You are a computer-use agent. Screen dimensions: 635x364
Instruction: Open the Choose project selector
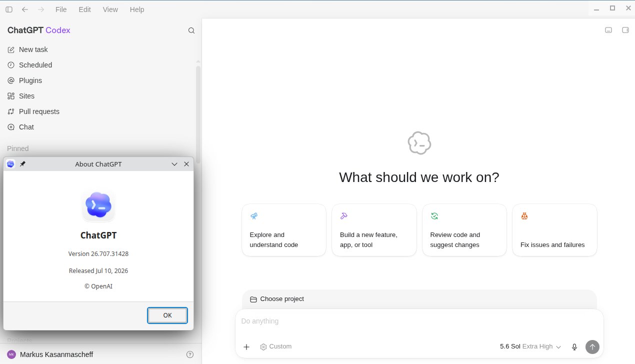pyautogui.click(x=277, y=299)
